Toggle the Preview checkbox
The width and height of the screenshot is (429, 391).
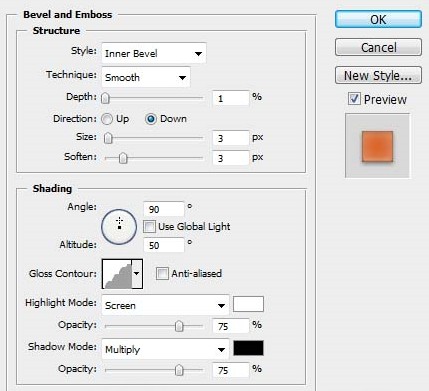click(354, 99)
